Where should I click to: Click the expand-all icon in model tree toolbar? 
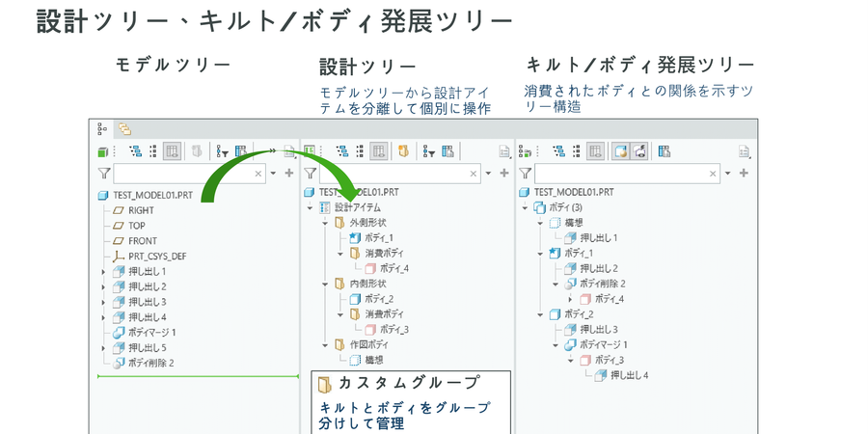pyautogui.click(x=134, y=151)
